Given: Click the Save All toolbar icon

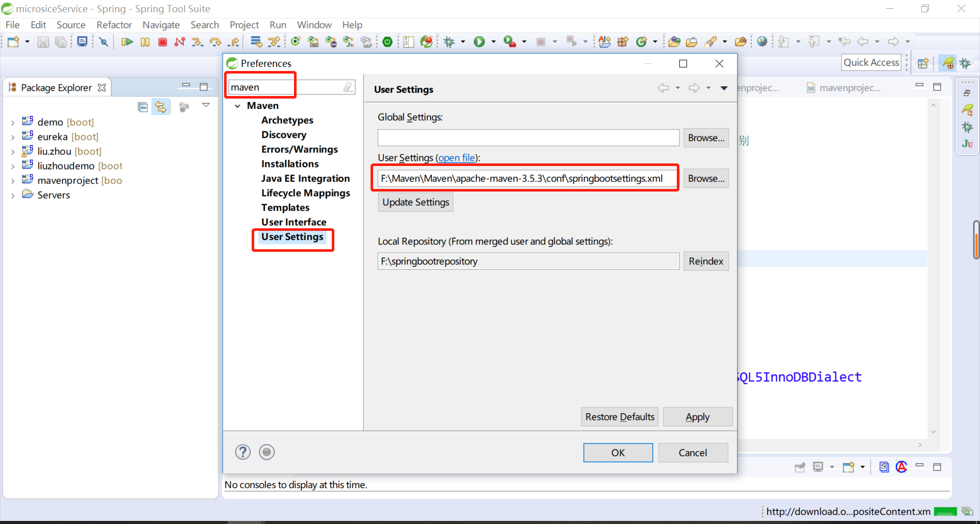Looking at the screenshot, I should point(61,42).
